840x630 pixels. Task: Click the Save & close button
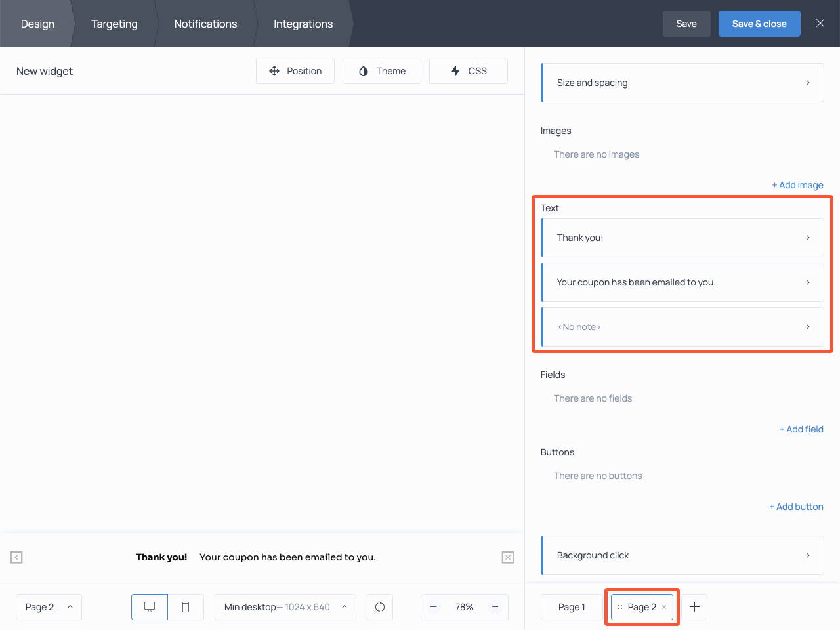point(759,23)
